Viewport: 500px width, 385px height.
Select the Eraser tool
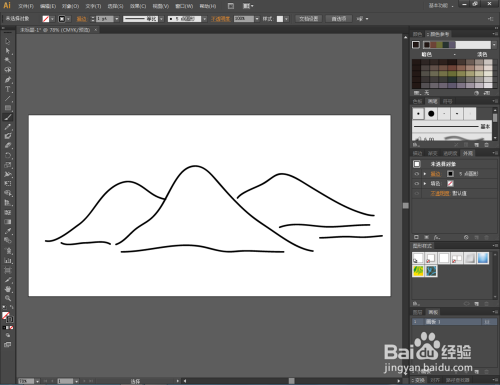click(8, 145)
